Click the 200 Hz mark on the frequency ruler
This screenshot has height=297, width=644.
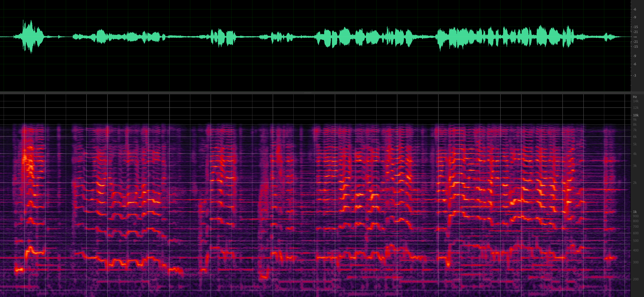pyautogui.click(x=636, y=279)
